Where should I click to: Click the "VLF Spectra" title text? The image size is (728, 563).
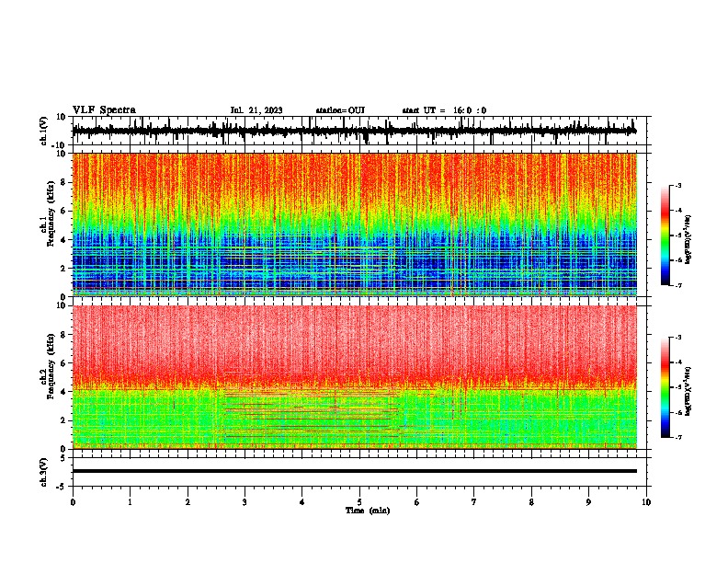[104, 109]
